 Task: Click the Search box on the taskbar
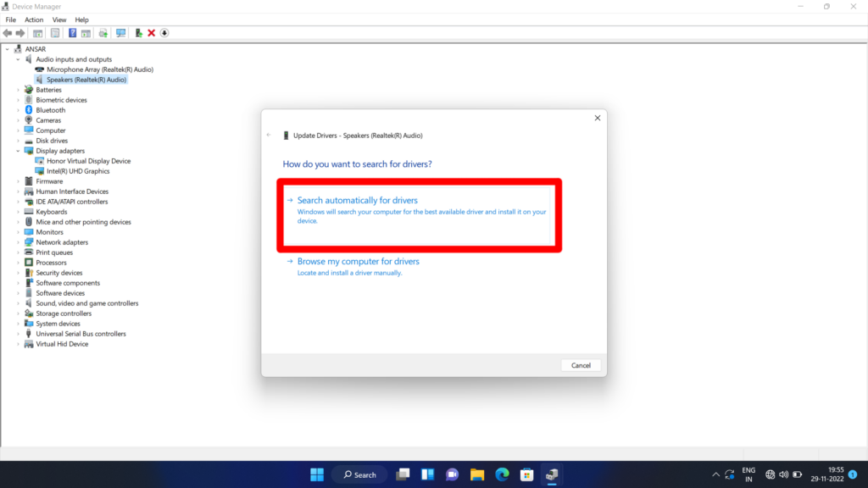(x=359, y=474)
